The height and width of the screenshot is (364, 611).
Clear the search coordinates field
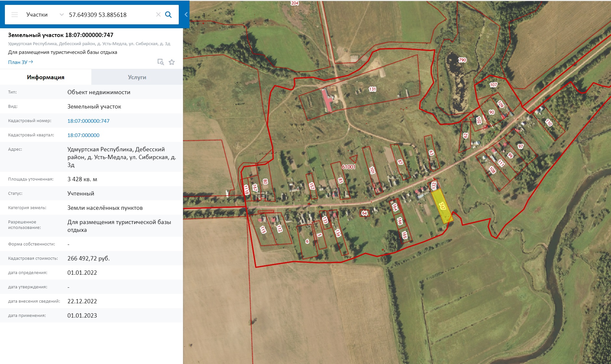(158, 15)
